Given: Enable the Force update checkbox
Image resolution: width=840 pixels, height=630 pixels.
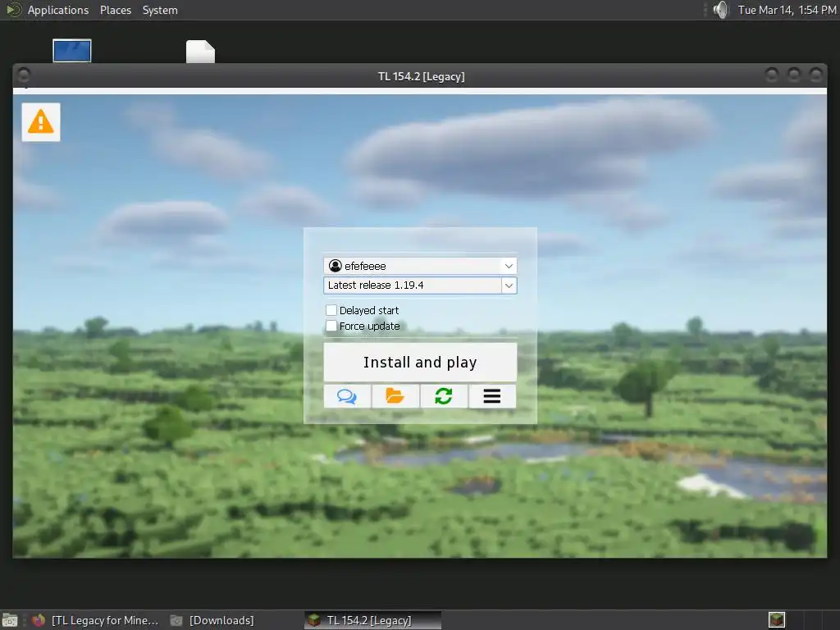Looking at the screenshot, I should 331,326.
